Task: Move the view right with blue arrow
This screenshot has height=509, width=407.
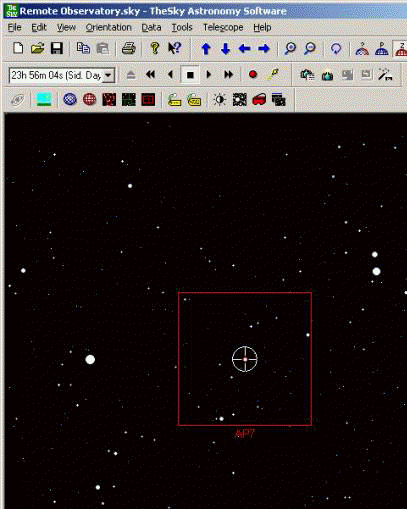Action: [264, 49]
